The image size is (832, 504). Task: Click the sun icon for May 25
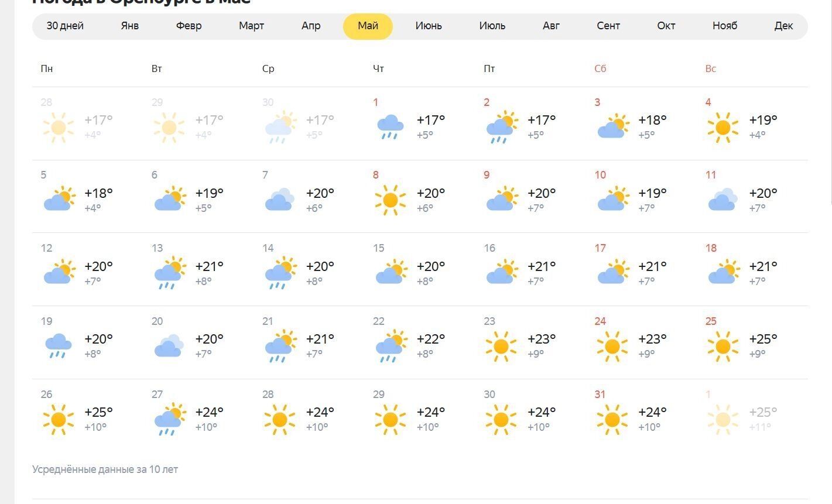(x=723, y=346)
